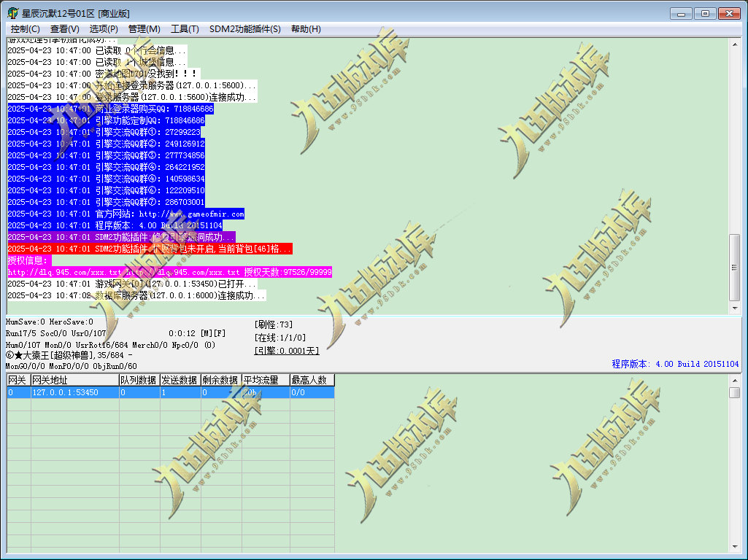The image size is (748, 560).
Task: Click the [刷怪:73] status text
Action: (x=274, y=324)
